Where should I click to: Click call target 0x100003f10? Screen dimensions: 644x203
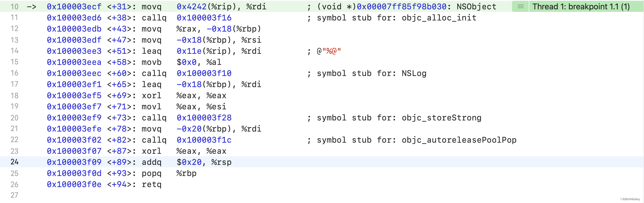pyautogui.click(x=204, y=73)
